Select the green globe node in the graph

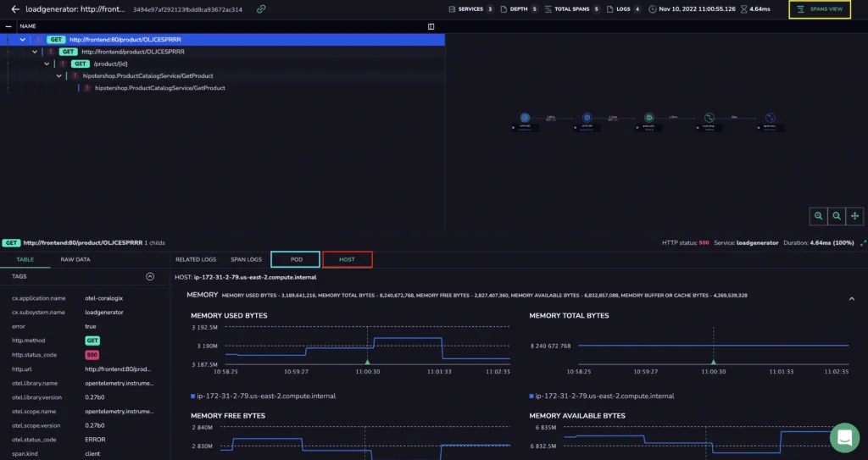click(648, 118)
